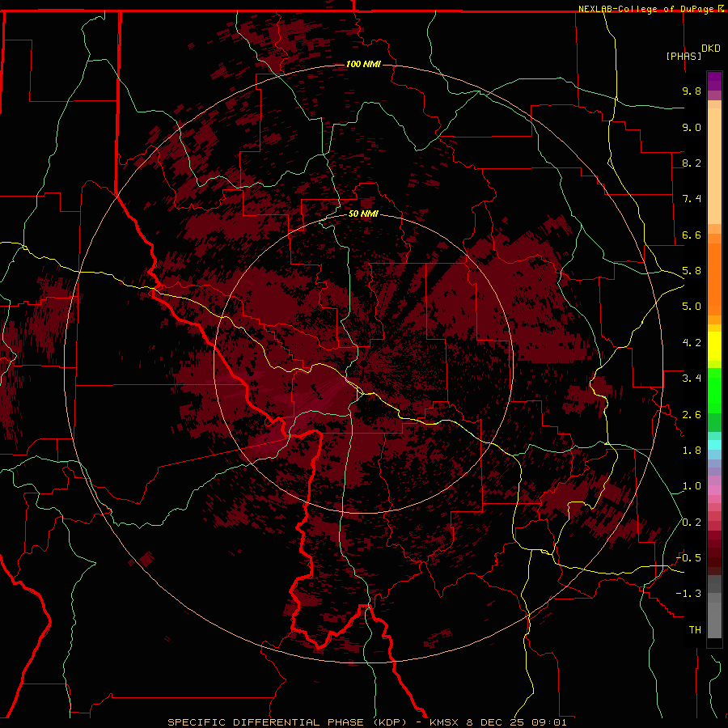Pick the 5.8 legend value
The height and width of the screenshot is (728, 728).
(x=692, y=271)
